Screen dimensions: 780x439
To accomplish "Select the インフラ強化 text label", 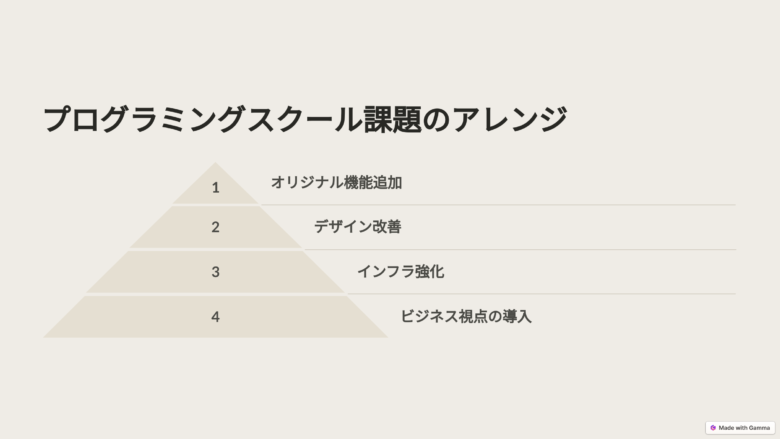I will coord(400,271).
